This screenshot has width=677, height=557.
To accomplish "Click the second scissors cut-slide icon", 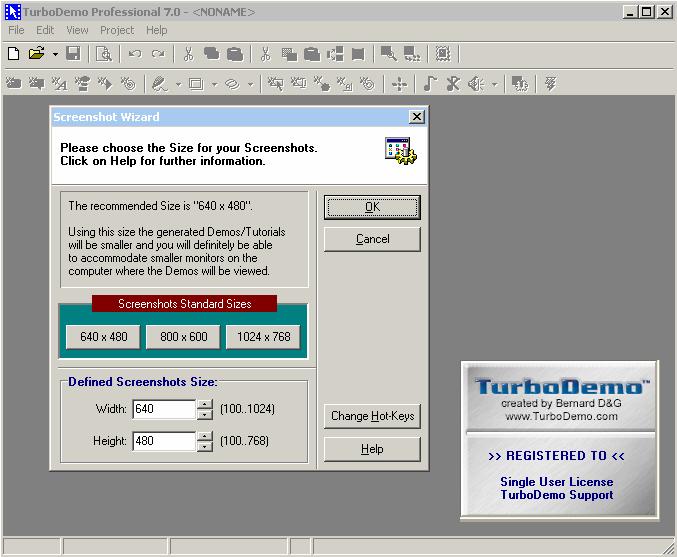I will [266, 54].
